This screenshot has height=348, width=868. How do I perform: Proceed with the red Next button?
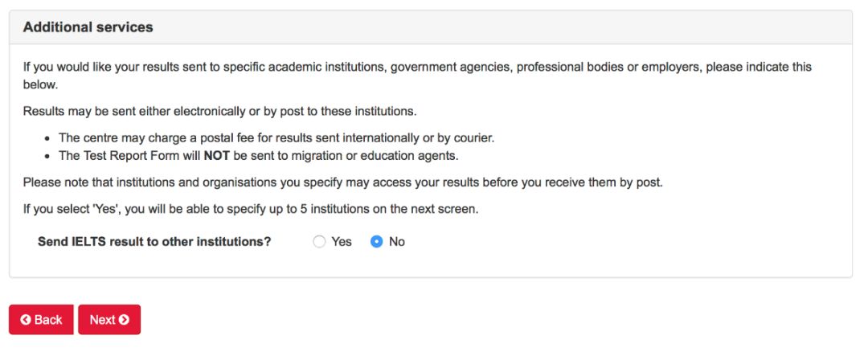point(109,320)
